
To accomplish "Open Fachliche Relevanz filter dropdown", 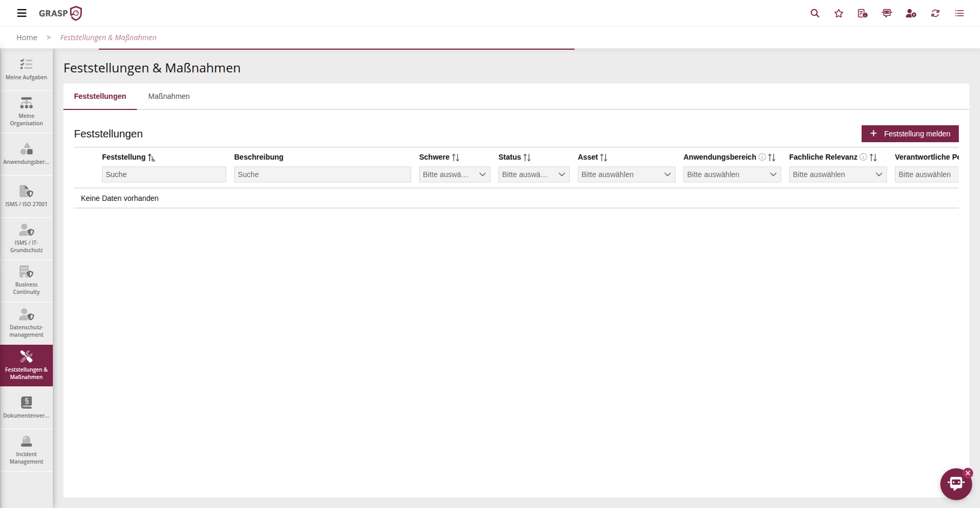I will pyautogui.click(x=837, y=174).
